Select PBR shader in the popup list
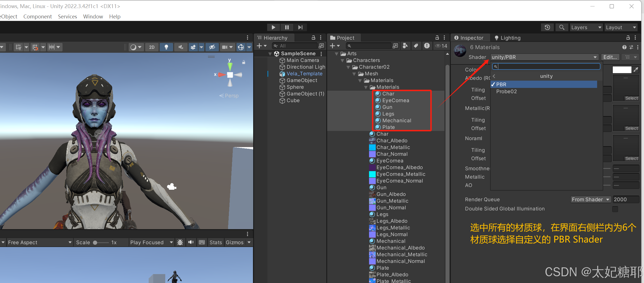The width and height of the screenshot is (644, 283). (x=544, y=84)
